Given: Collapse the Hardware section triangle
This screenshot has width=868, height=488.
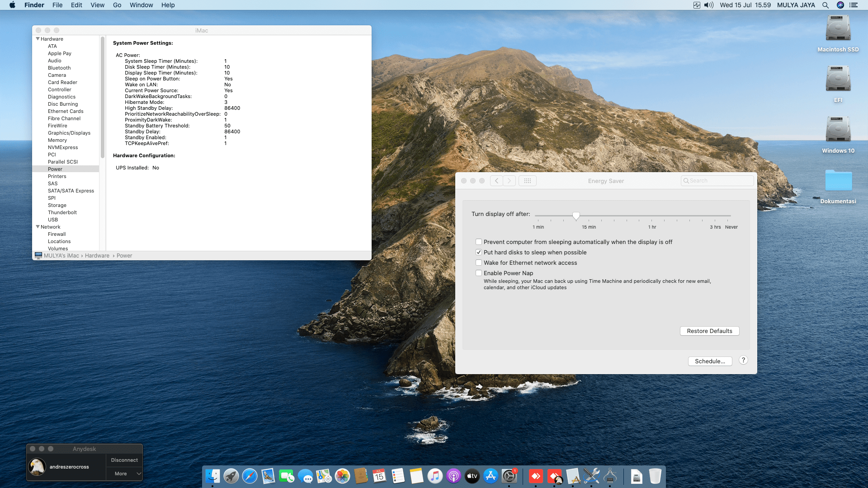Looking at the screenshot, I should pos(38,39).
